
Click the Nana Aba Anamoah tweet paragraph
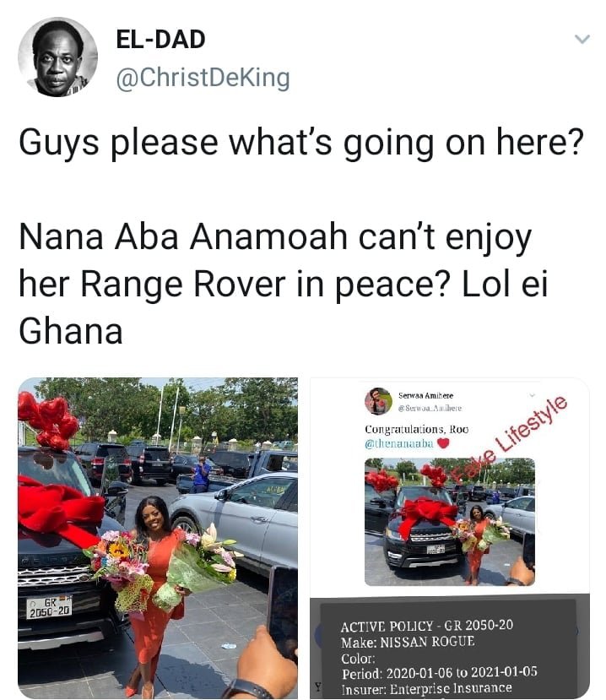pos(283,284)
